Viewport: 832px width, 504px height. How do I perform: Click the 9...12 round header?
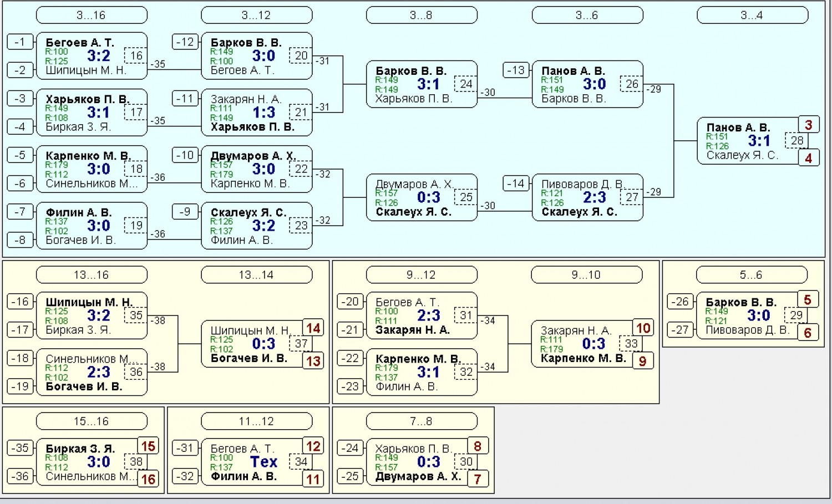[x=422, y=274]
